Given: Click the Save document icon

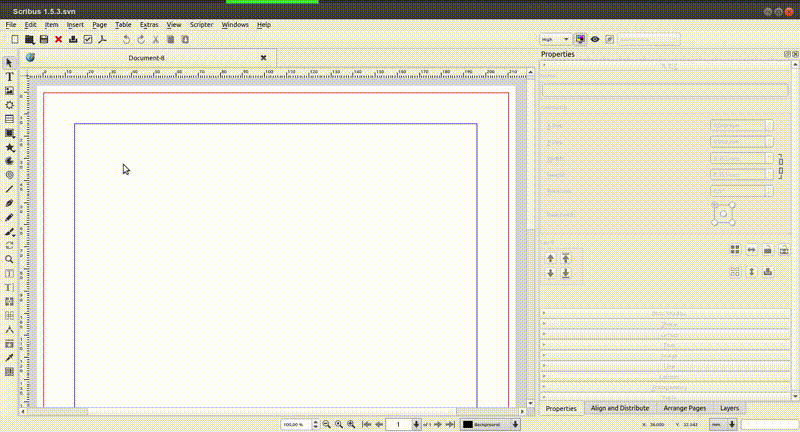Looking at the screenshot, I should (44, 39).
